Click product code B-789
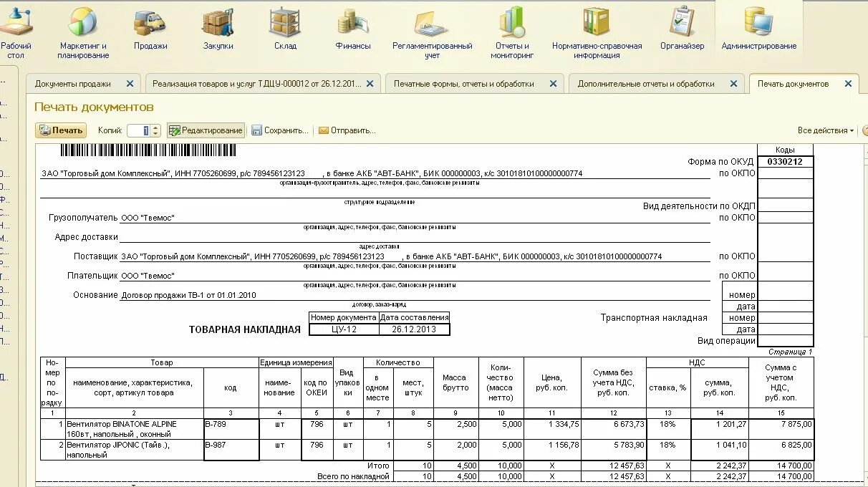Image resolution: width=868 pixels, height=487 pixels. (231, 429)
